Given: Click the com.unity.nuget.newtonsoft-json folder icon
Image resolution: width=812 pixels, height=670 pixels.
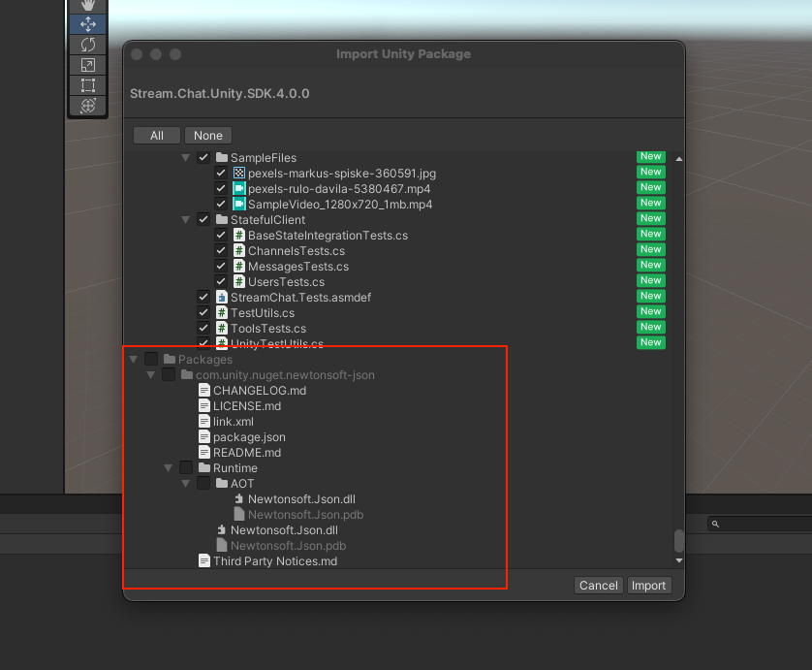Looking at the screenshot, I should click(187, 374).
